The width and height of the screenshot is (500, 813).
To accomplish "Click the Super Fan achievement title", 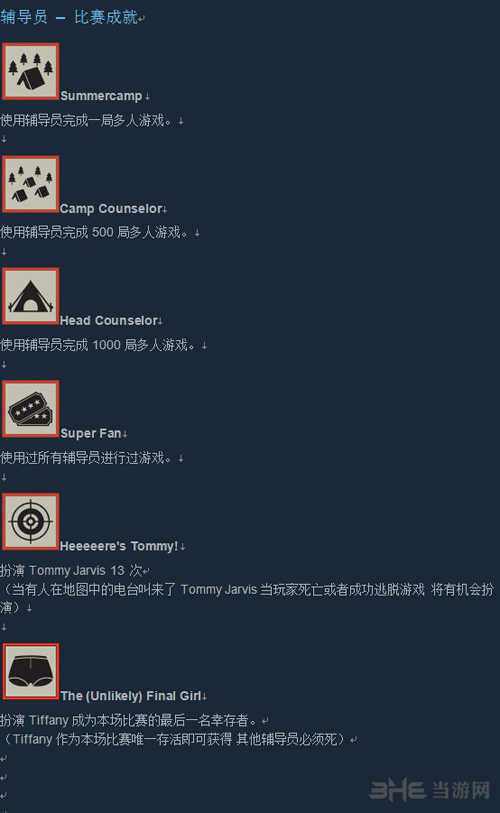I will pos(91,433).
